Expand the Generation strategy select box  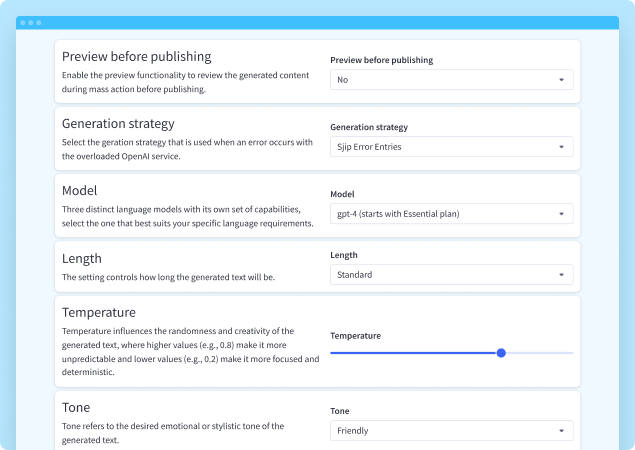[451, 147]
